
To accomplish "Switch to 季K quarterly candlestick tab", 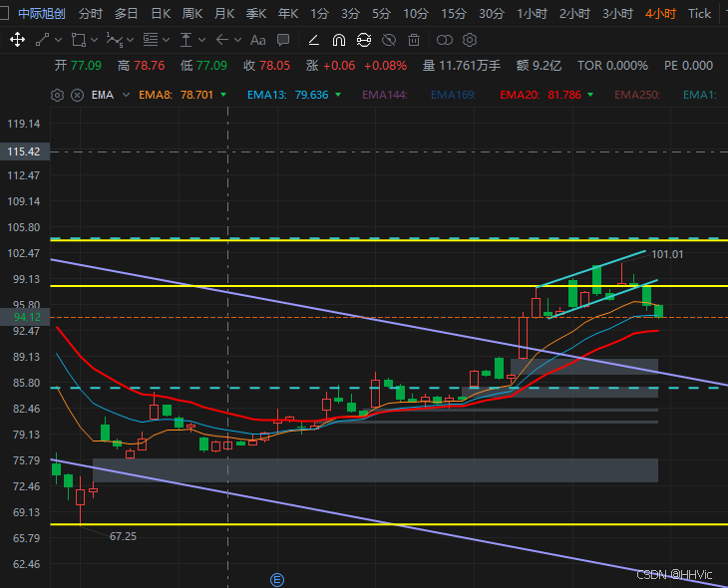I will (256, 14).
